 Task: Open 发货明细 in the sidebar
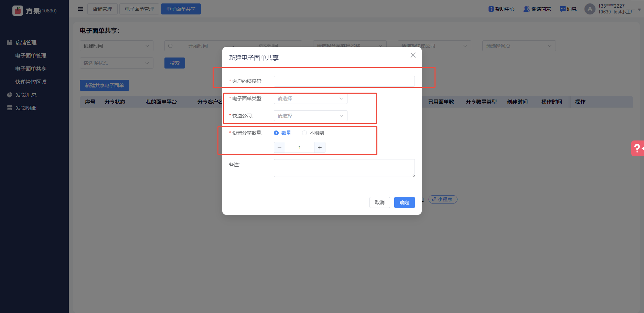point(26,108)
